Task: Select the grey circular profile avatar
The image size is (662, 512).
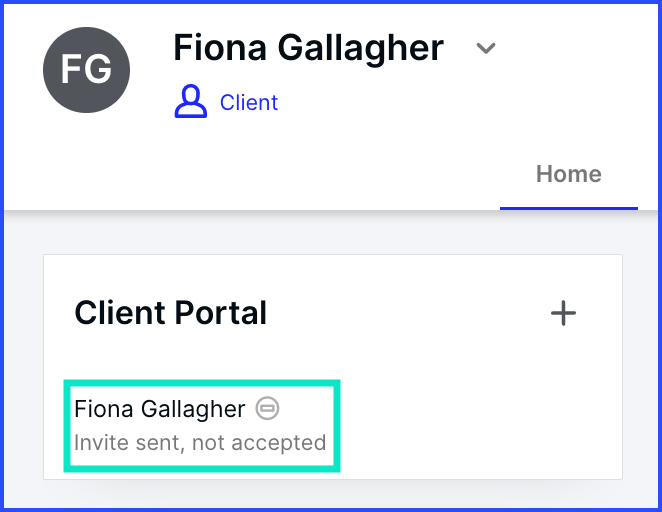Action: pos(87,70)
